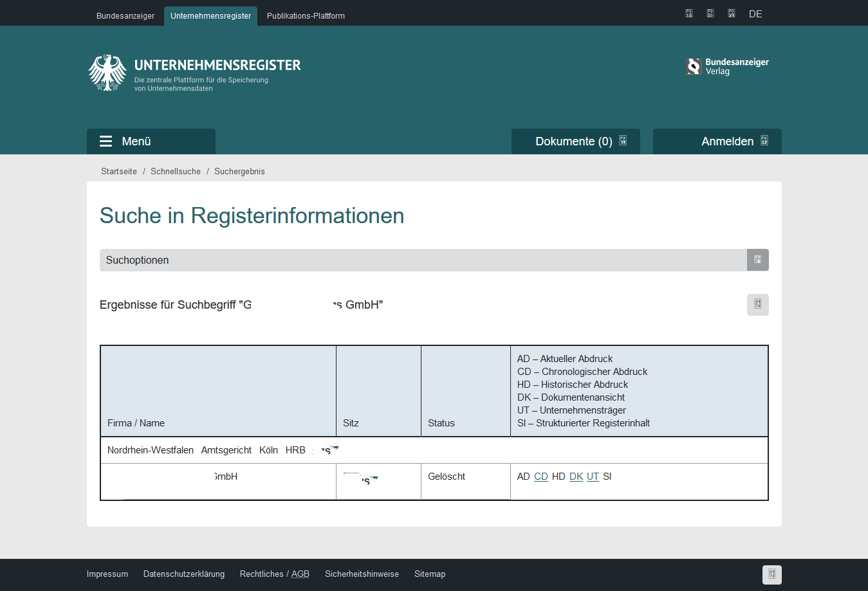This screenshot has height=591, width=868.
Task: Select the DE language selector
Action: pyautogui.click(x=755, y=14)
